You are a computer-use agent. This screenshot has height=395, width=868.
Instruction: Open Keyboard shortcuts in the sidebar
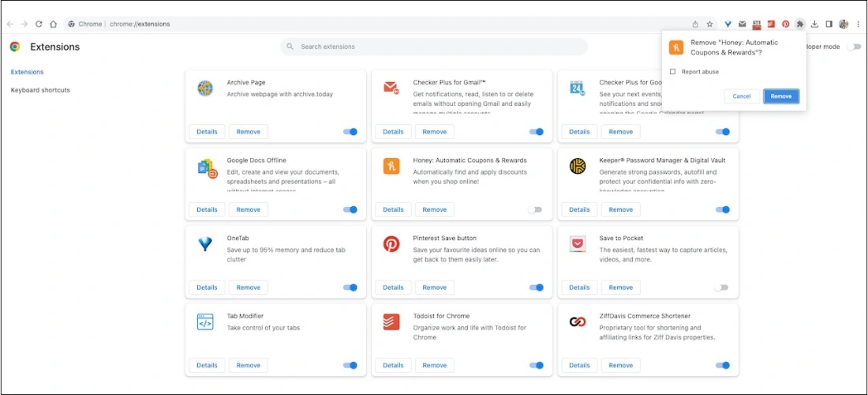pos(40,90)
